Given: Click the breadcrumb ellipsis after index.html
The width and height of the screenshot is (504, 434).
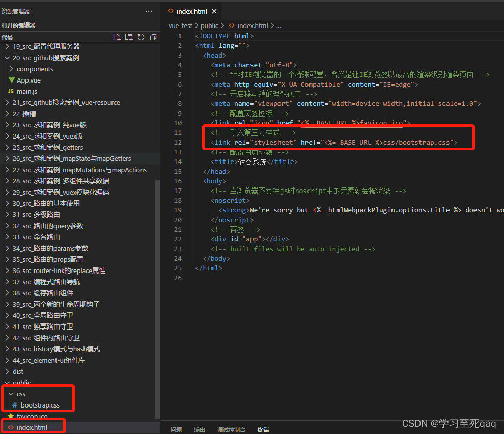Looking at the screenshot, I should point(278,26).
